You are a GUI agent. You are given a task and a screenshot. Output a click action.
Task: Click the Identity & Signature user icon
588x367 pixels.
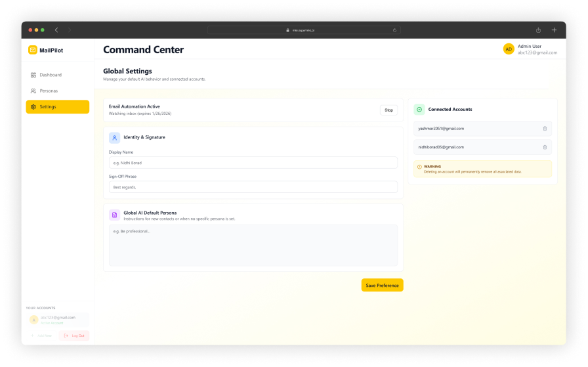pyautogui.click(x=114, y=138)
